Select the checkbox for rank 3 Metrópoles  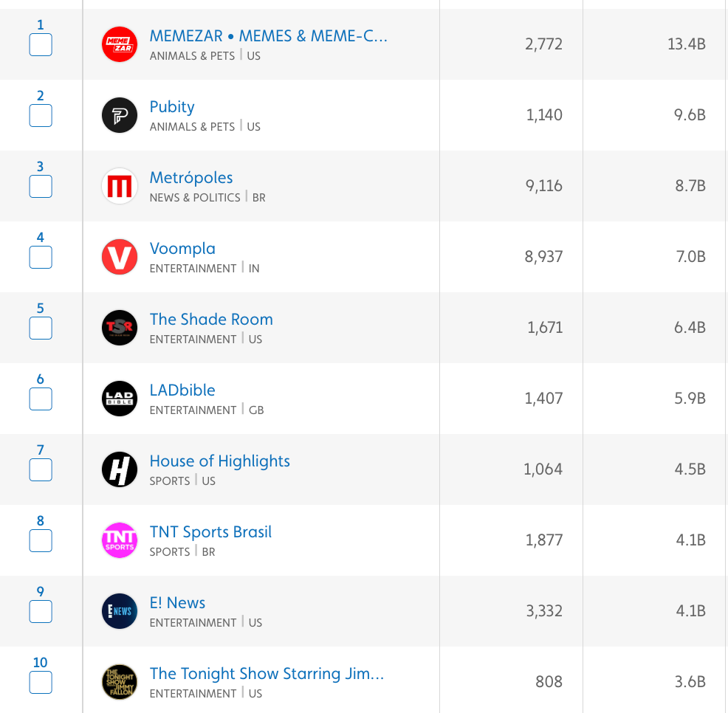click(41, 187)
